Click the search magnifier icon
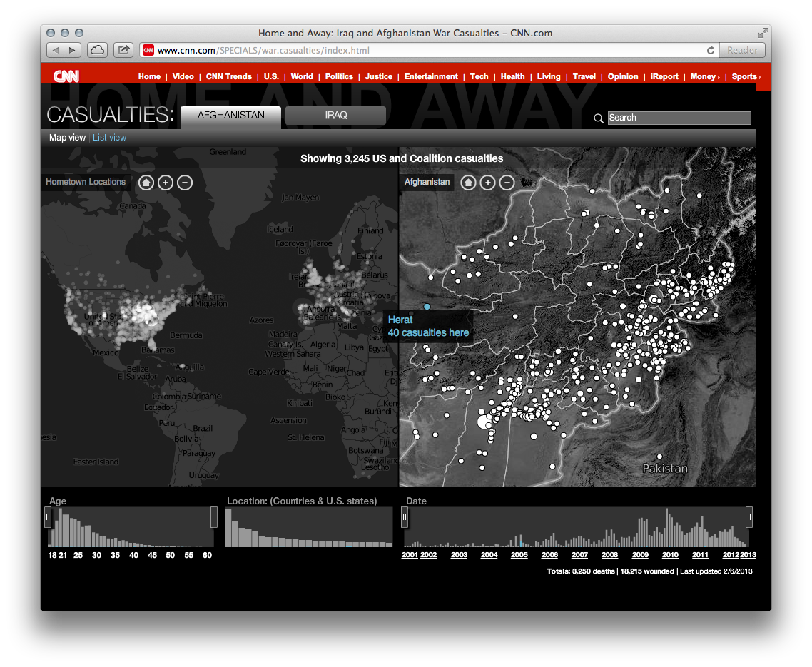The image size is (812, 667). click(x=598, y=118)
